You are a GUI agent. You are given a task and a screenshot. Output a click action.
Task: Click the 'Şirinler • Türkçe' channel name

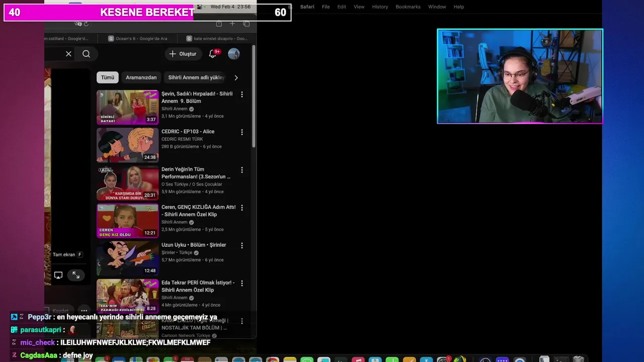click(x=177, y=252)
